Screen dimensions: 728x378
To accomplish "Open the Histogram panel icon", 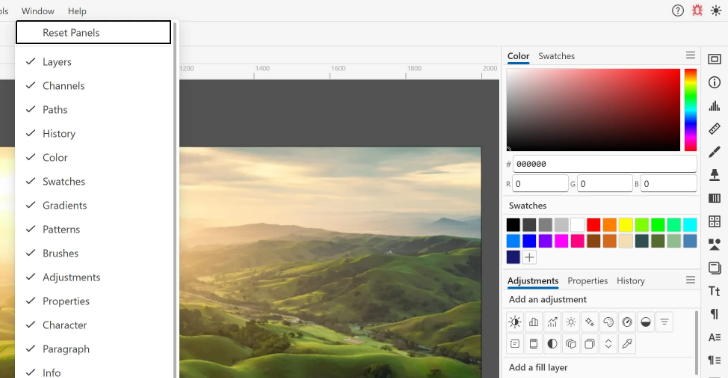I will coord(714,105).
